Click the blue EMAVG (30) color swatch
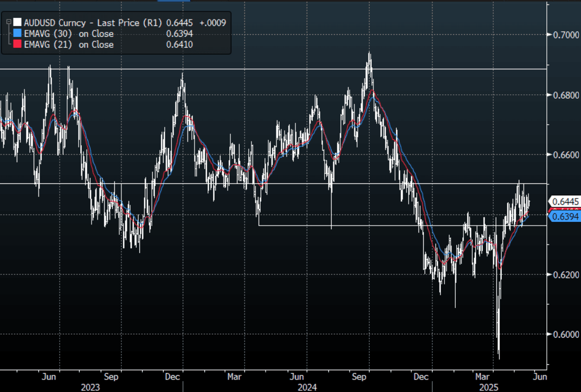The width and height of the screenshot is (581, 392). pos(17,34)
